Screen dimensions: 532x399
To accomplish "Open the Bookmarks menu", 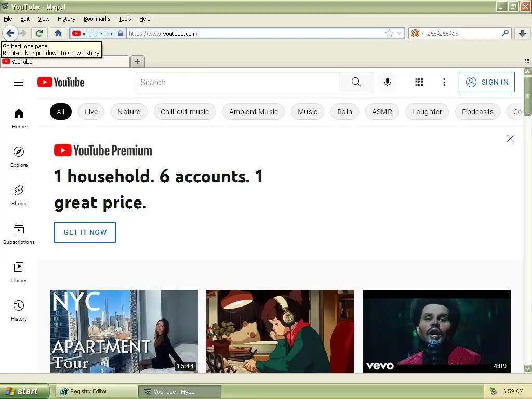I will click(97, 19).
